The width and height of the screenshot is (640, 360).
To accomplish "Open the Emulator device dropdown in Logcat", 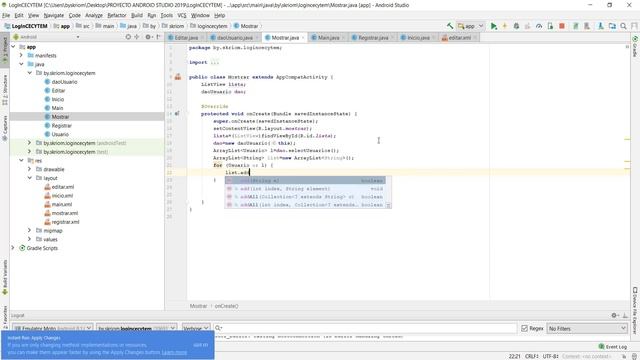I will (52, 328).
